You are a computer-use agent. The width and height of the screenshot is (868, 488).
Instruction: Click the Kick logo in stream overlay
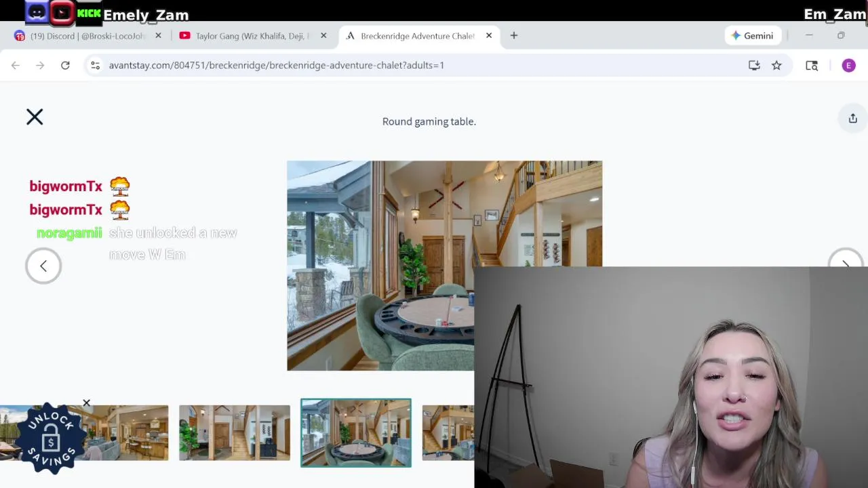click(x=88, y=13)
